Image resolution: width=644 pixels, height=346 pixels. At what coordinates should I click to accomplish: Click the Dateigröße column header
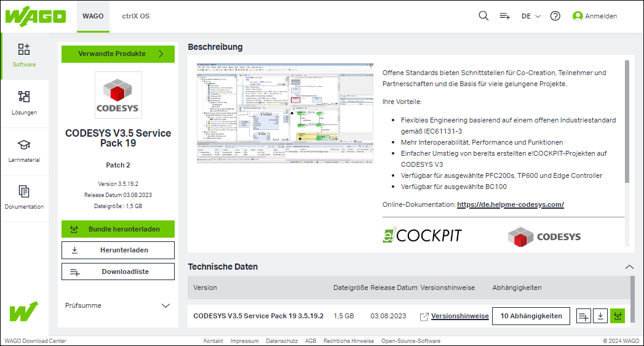coord(351,288)
